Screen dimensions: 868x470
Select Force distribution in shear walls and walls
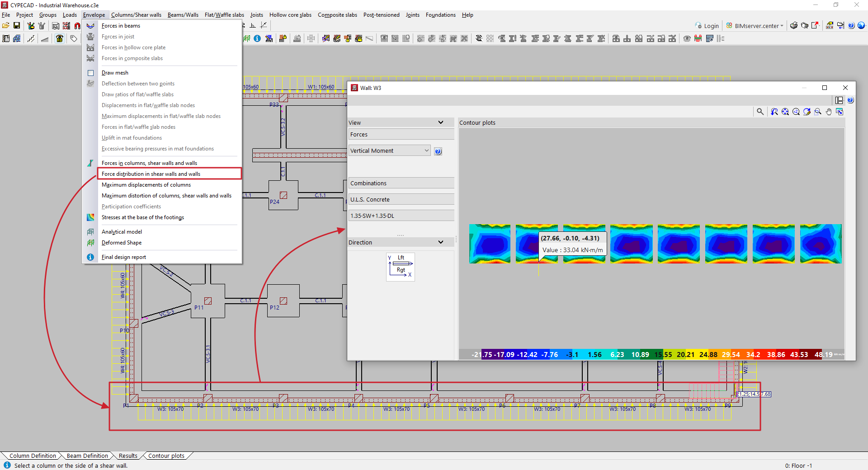[x=151, y=174]
